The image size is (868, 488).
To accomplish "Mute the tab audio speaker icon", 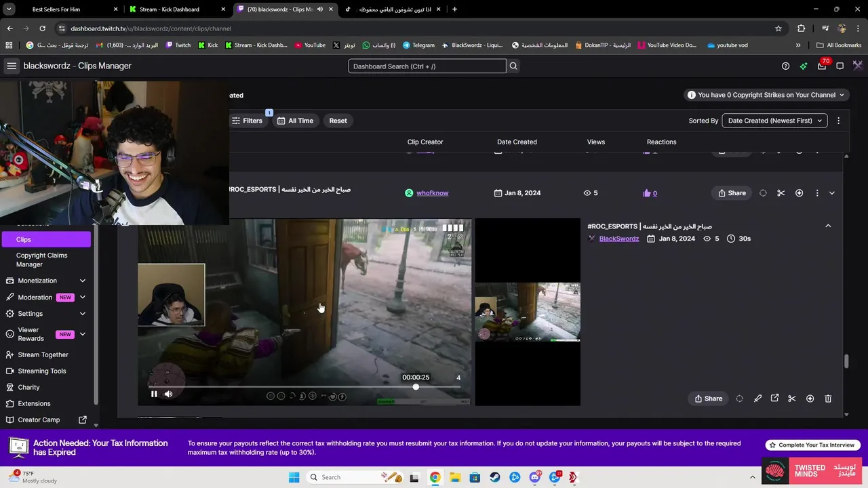I will (320, 9).
